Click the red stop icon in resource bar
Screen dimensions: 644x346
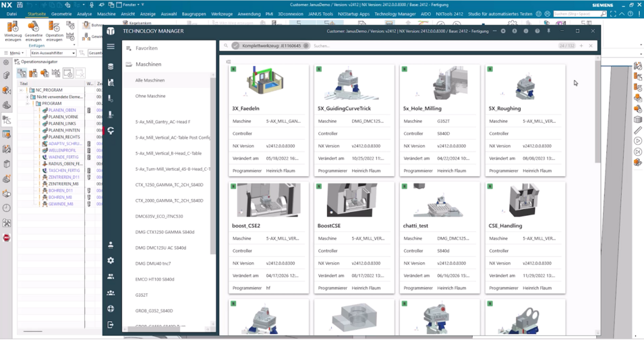click(7, 237)
